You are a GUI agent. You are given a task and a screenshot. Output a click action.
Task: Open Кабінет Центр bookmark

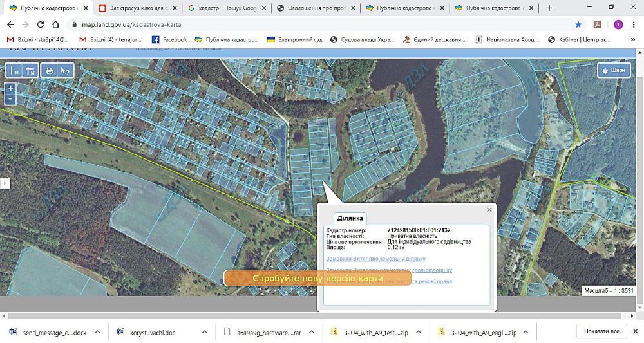tap(580, 39)
